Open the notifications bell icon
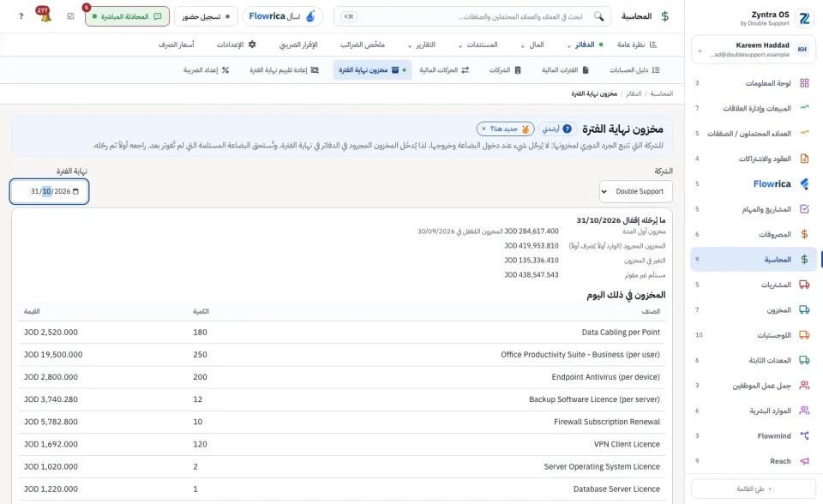823x504 pixels. coord(45,15)
